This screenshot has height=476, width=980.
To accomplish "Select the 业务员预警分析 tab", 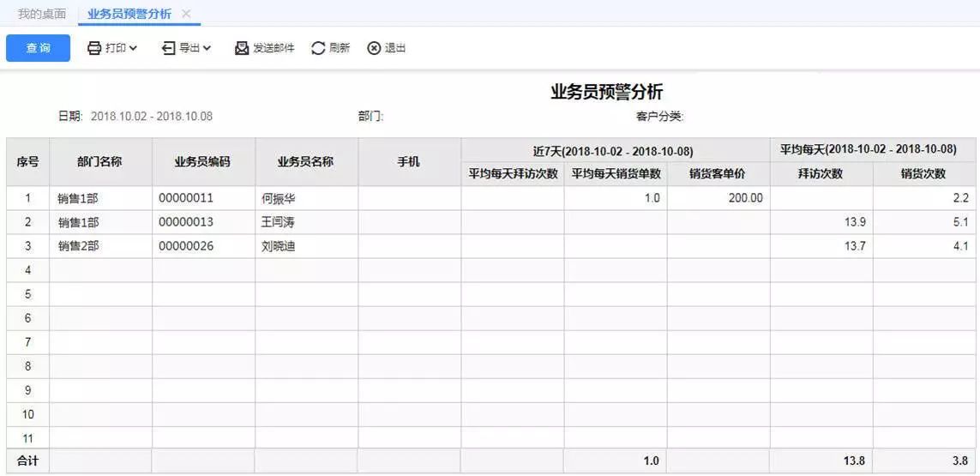I will [x=129, y=14].
